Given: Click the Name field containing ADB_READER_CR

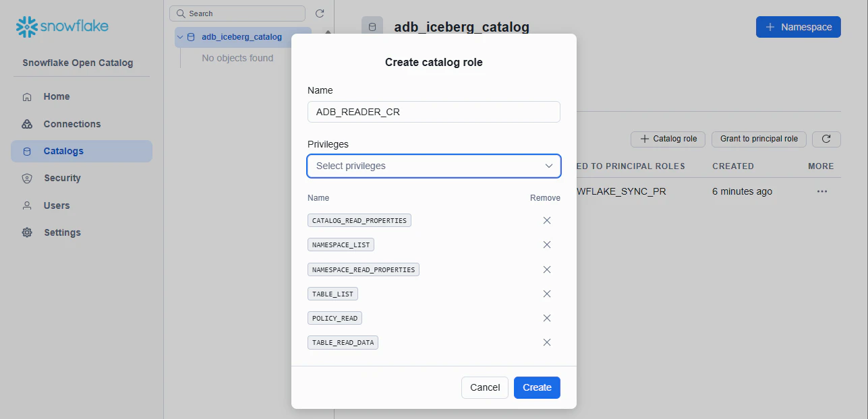Looking at the screenshot, I should tap(434, 112).
